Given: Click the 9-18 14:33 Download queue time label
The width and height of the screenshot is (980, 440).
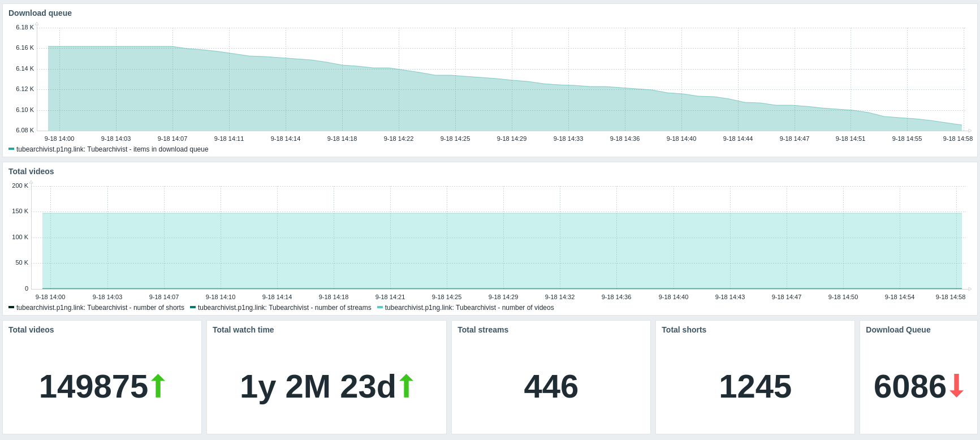Looking at the screenshot, I should [x=568, y=139].
